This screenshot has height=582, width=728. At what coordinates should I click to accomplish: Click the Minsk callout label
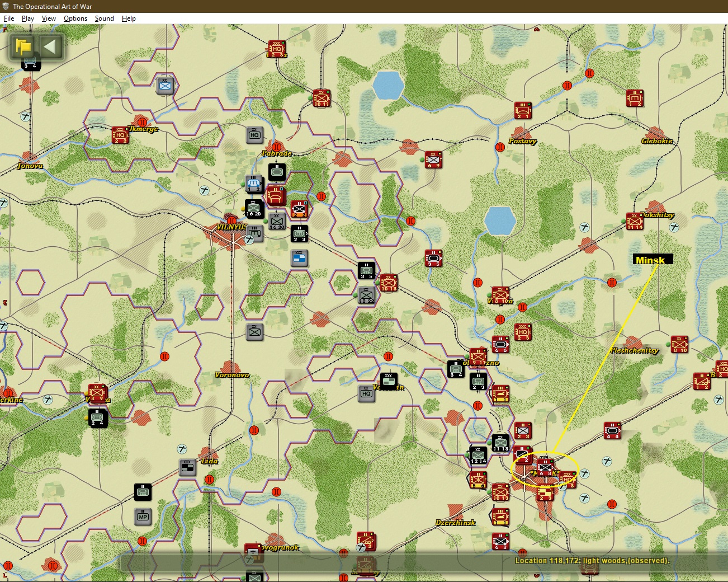click(653, 260)
